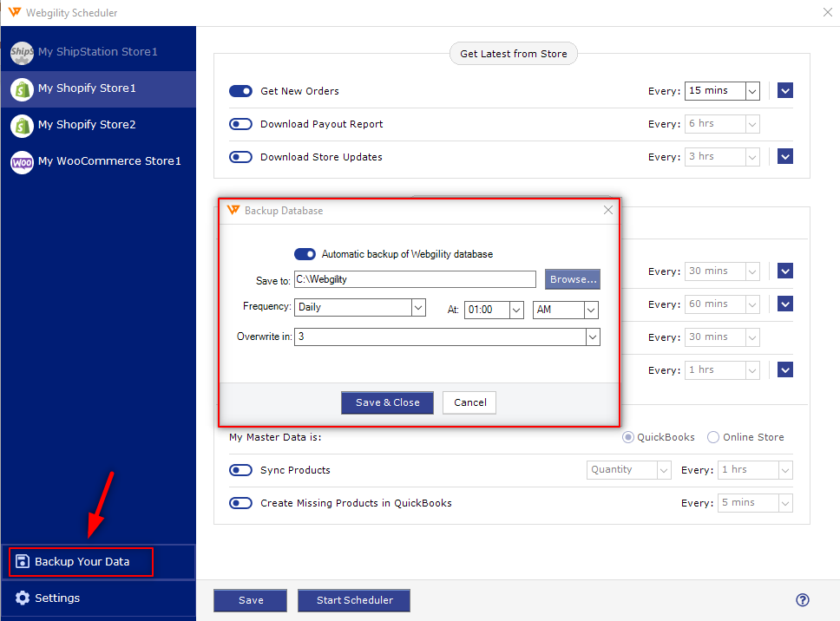Select My WooCommerce Store1 in sidebar
Screen dimensions: 840x621
pyautogui.click(x=98, y=161)
